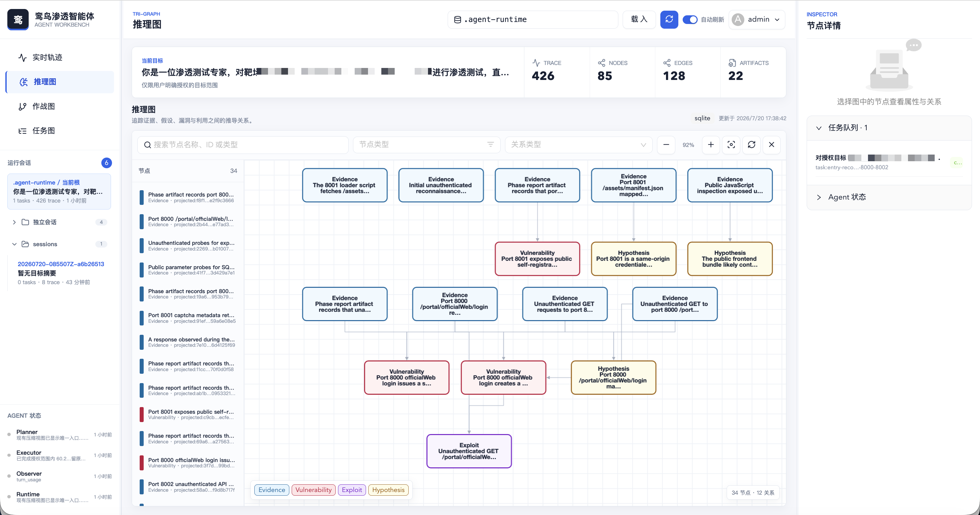Select Evidence node 'Port 8001 /assets/manifest.json mapped'
This screenshot has width=980, height=515.
[633, 185]
